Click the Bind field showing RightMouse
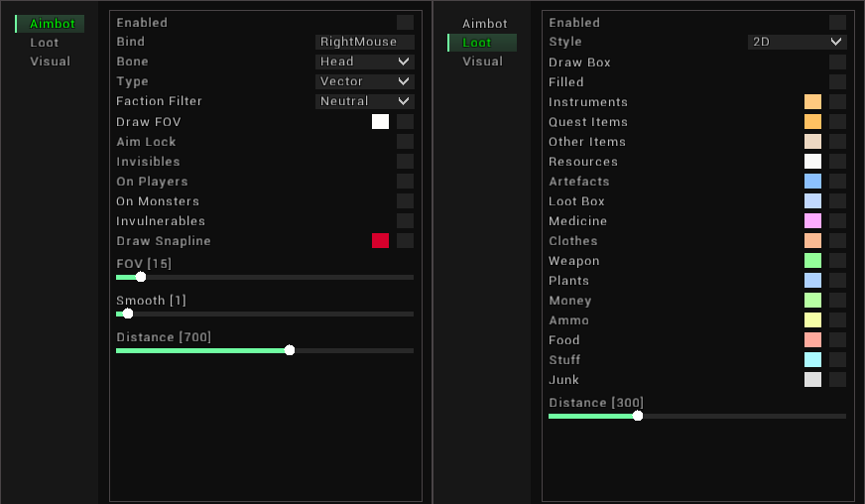Viewport: 865px width, 504px height. tap(364, 42)
